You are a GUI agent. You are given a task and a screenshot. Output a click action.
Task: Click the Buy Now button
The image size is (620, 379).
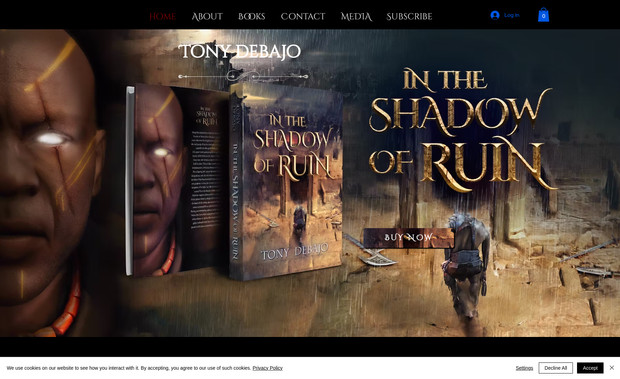[x=409, y=238]
